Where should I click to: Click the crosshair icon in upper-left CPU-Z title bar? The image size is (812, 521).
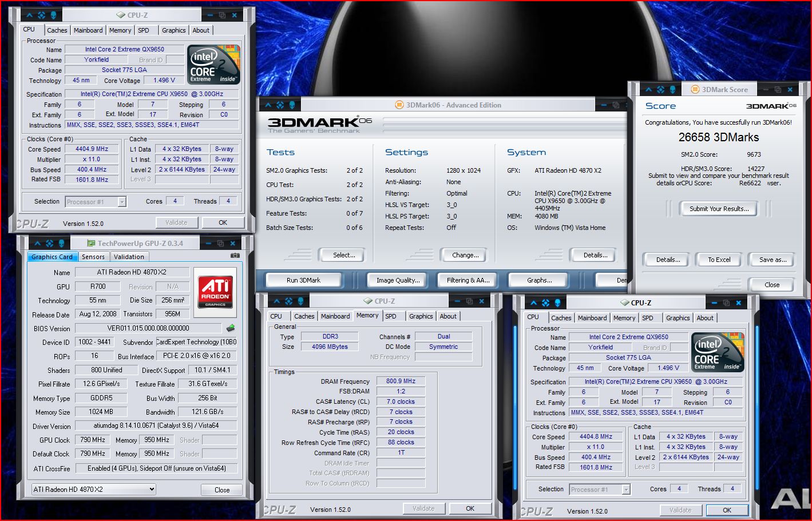click(x=41, y=15)
